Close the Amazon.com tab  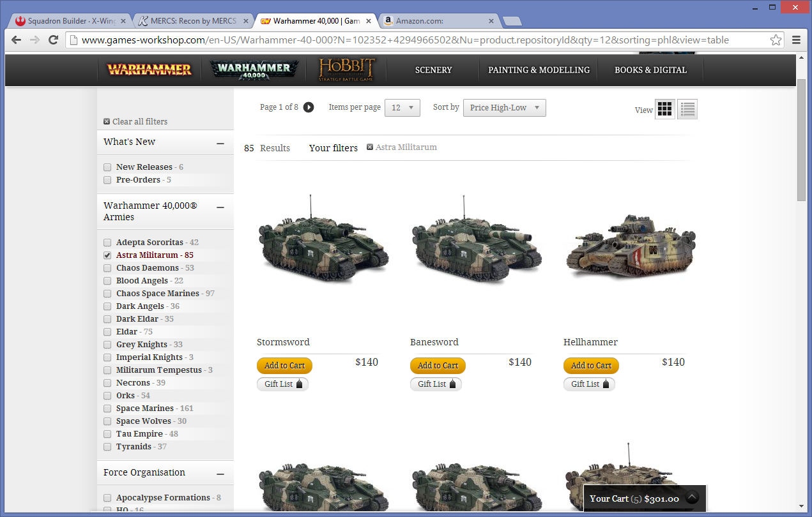point(491,21)
